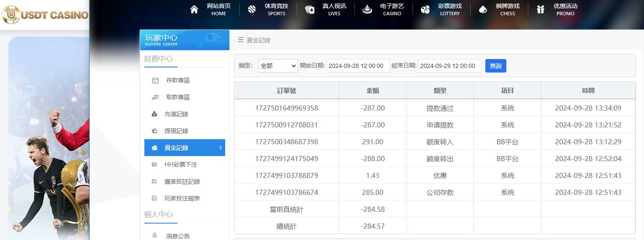Open 存款專區 deposit section in sidebar
644x240 pixels.
(x=178, y=81)
